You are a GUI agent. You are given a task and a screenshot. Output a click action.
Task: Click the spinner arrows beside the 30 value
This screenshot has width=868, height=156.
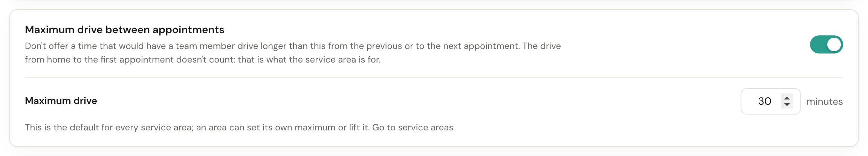[x=787, y=101]
